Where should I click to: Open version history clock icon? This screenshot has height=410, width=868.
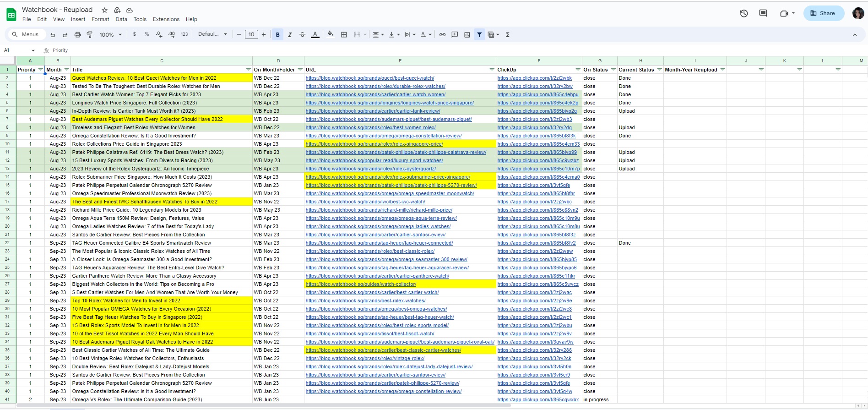744,13
